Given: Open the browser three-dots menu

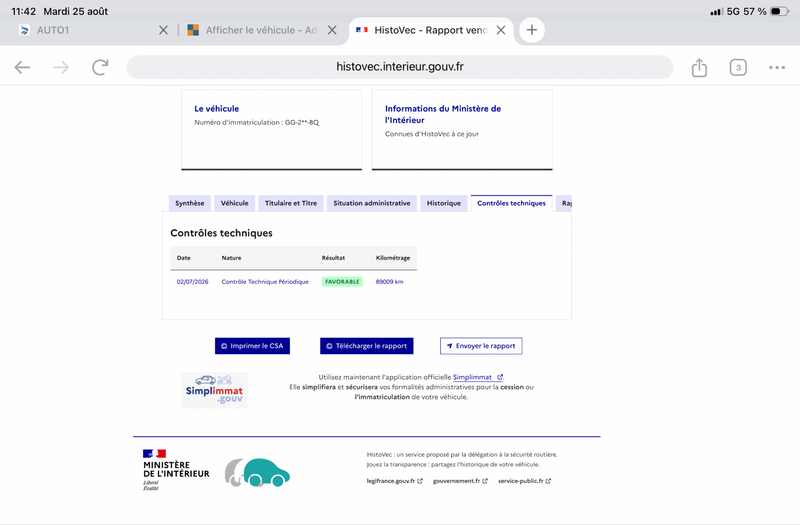Looking at the screenshot, I should (x=777, y=67).
